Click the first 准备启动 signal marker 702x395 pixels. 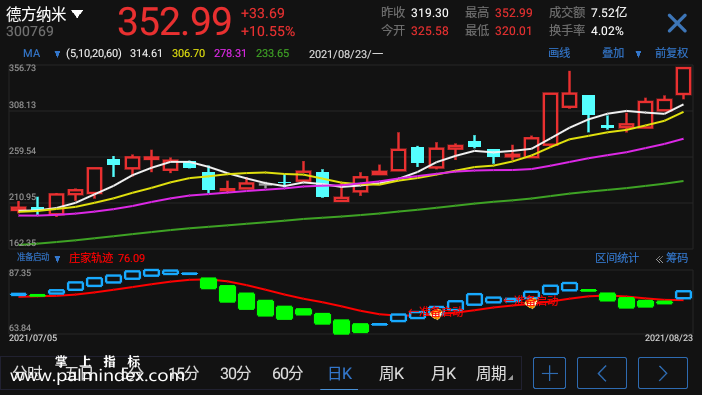click(437, 313)
